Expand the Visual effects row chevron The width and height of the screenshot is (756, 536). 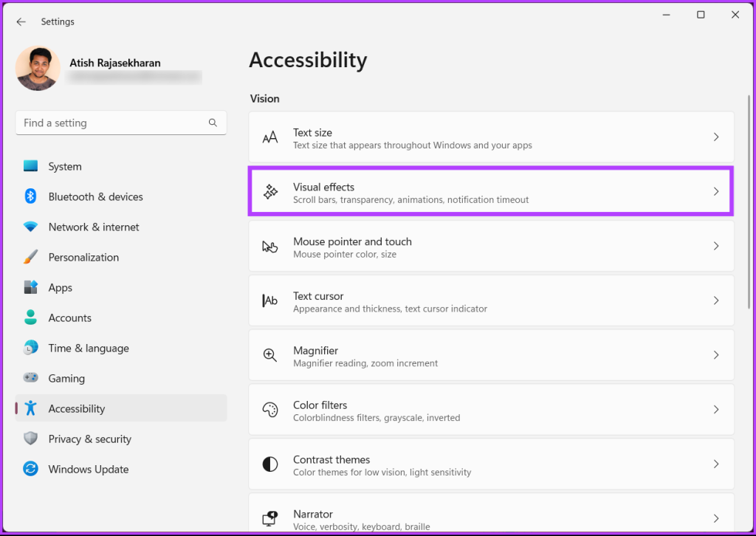pyautogui.click(x=715, y=191)
